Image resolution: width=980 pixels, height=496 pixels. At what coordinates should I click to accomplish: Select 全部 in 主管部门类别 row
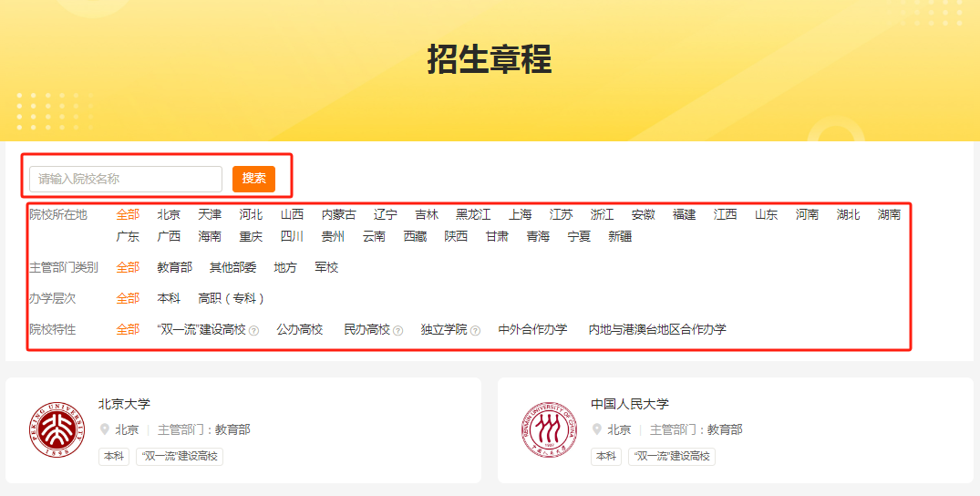pyautogui.click(x=128, y=268)
